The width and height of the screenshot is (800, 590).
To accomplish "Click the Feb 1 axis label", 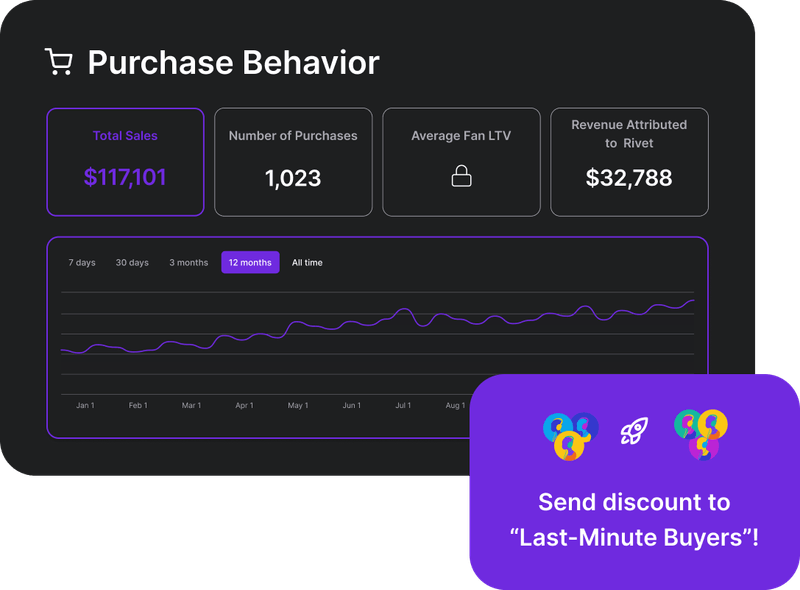I will [x=138, y=405].
